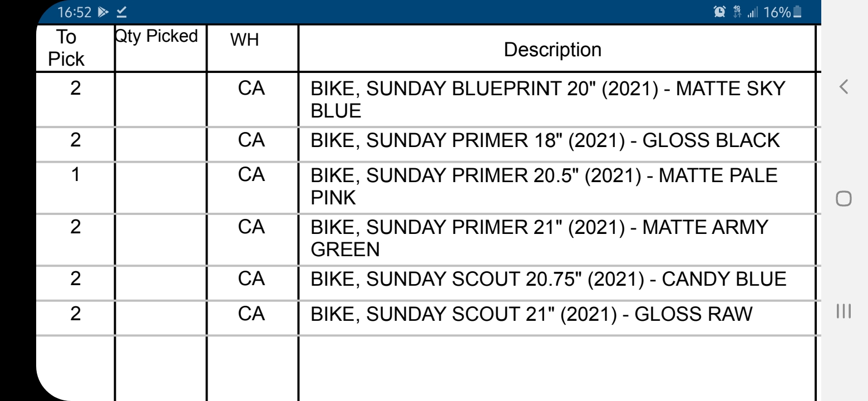Tap the download complete checkmark icon
This screenshot has width=868, height=401.
[x=121, y=12]
